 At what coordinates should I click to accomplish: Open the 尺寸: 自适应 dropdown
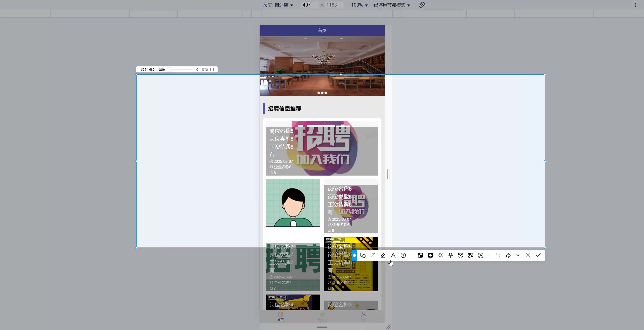pyautogui.click(x=278, y=5)
